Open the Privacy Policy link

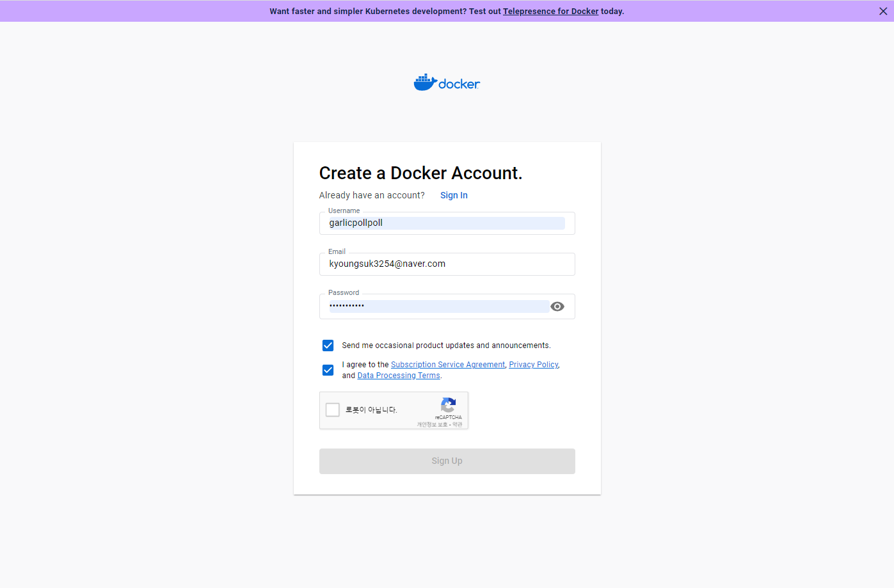[x=534, y=365]
